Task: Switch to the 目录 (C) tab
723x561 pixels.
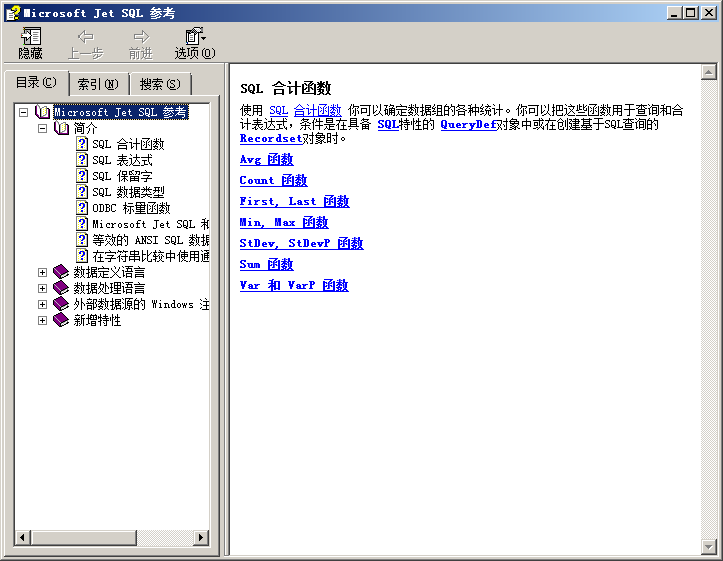Action: [36, 83]
